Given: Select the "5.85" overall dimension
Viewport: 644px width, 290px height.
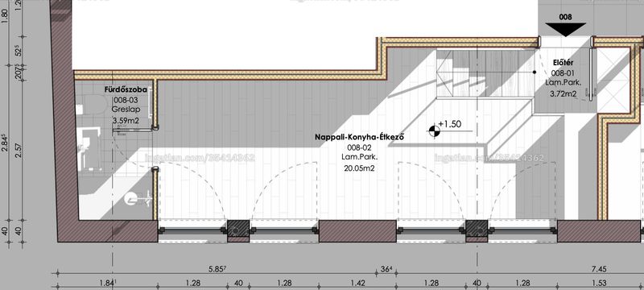Looking at the screenshot, I should (x=217, y=270).
